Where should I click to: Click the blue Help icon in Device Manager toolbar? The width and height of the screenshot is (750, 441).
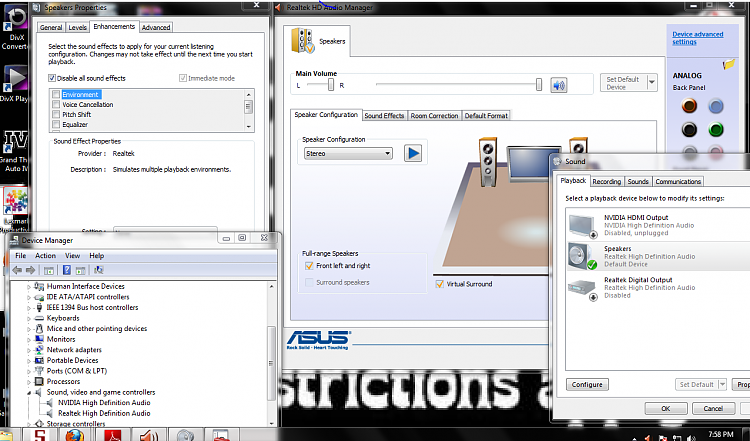pos(66,270)
